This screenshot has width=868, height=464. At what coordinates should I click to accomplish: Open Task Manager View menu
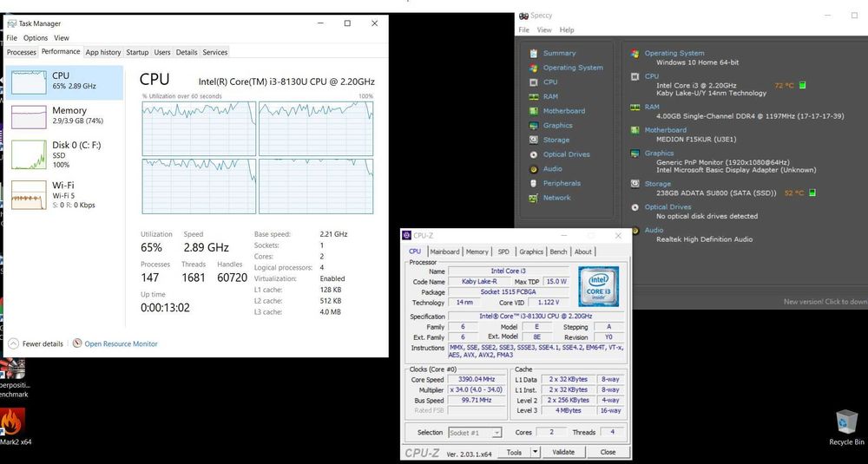click(62, 37)
